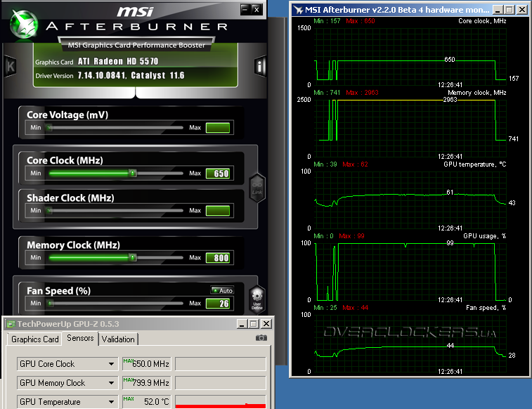The width and height of the screenshot is (532, 409).
Task: Toggle the core and shader clock Link button
Action: (x=257, y=188)
